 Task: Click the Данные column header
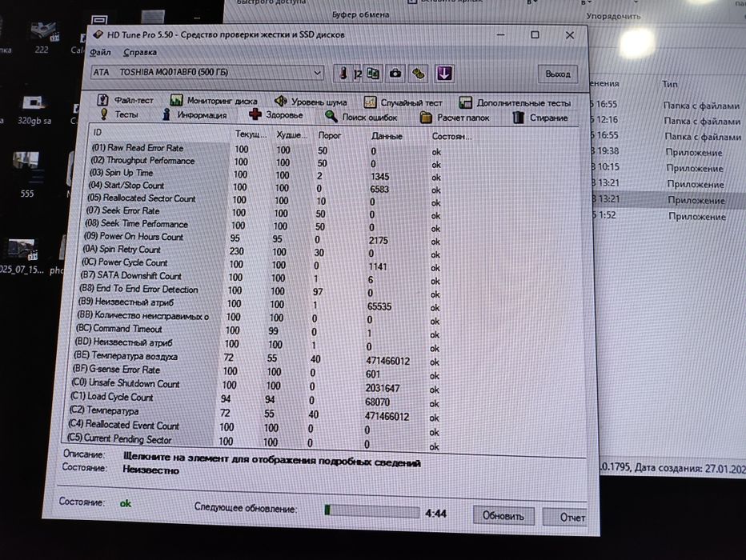tap(387, 136)
